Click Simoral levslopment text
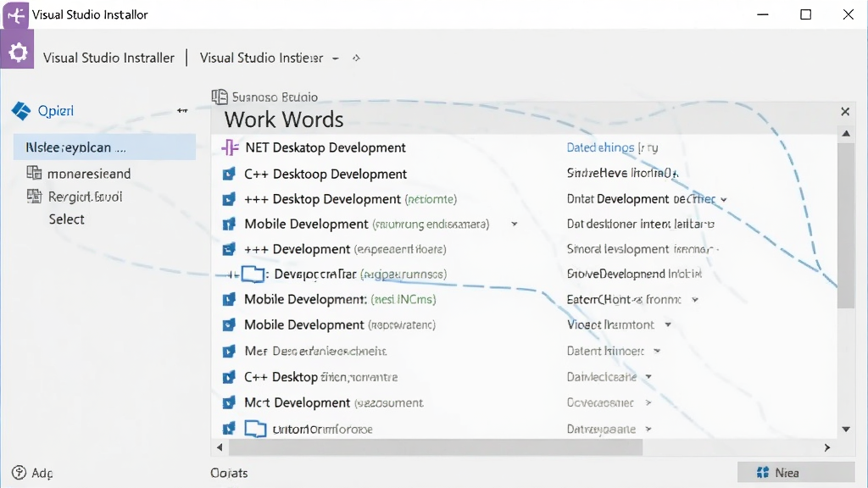This screenshot has width=868, height=488. (643, 250)
